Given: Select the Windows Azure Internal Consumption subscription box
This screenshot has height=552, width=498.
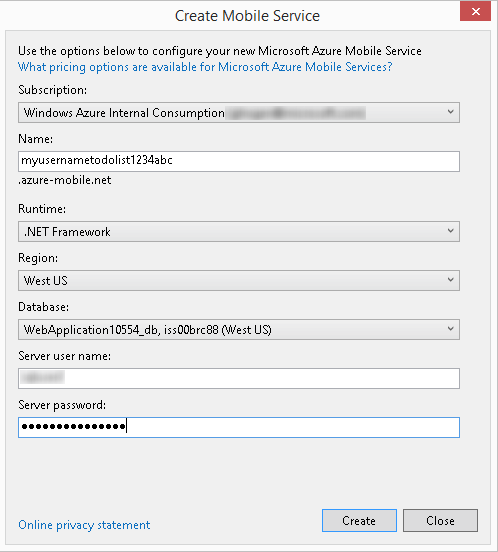Looking at the screenshot, I should [x=239, y=113].
